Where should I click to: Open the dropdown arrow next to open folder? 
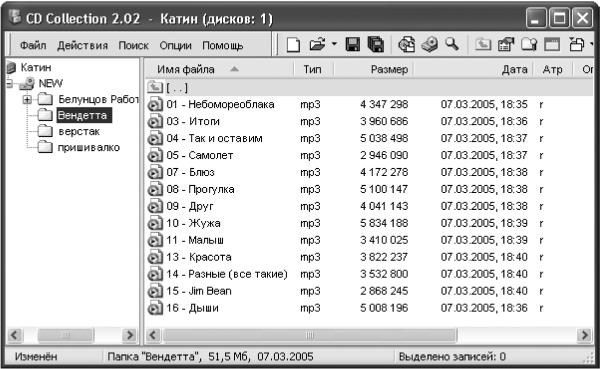pyautogui.click(x=334, y=44)
